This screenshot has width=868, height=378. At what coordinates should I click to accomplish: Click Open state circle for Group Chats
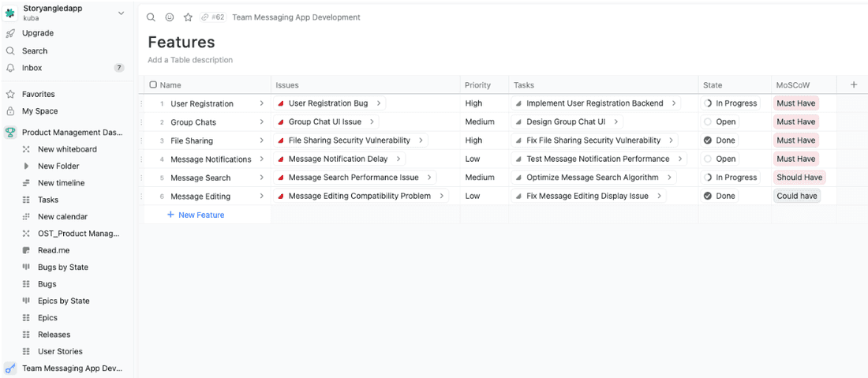point(708,122)
